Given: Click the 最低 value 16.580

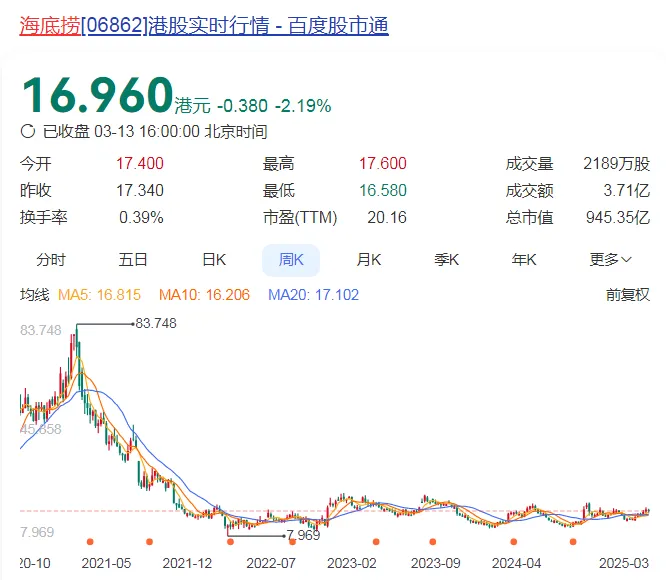Looking at the screenshot, I should pyautogui.click(x=383, y=191).
